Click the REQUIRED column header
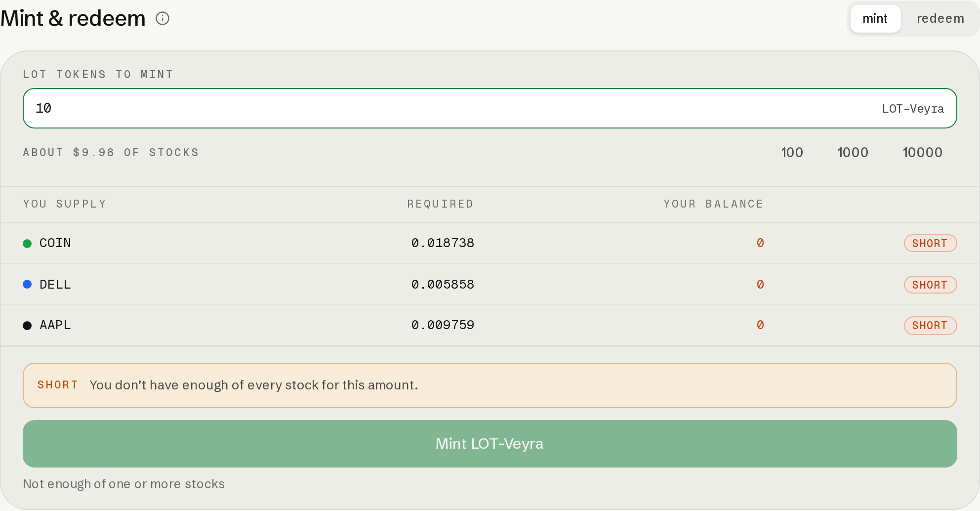Image resolution: width=980 pixels, height=511 pixels. click(441, 204)
